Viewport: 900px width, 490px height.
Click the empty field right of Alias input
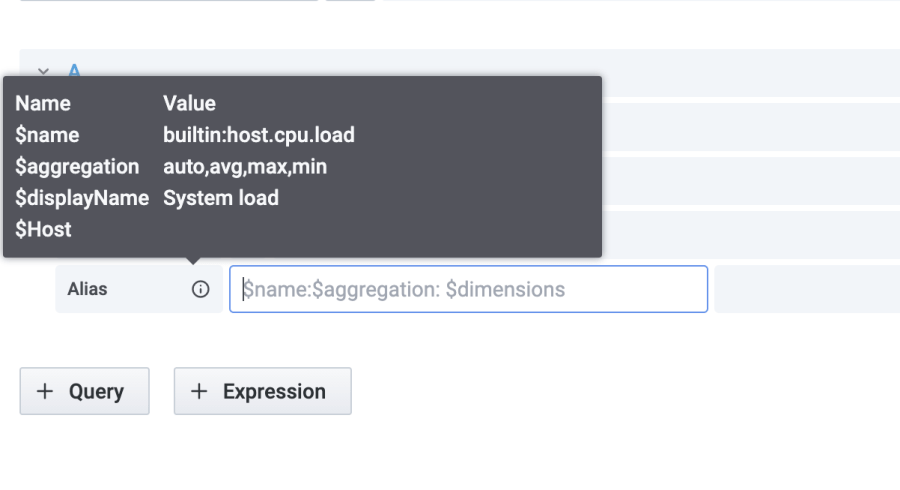pos(806,290)
